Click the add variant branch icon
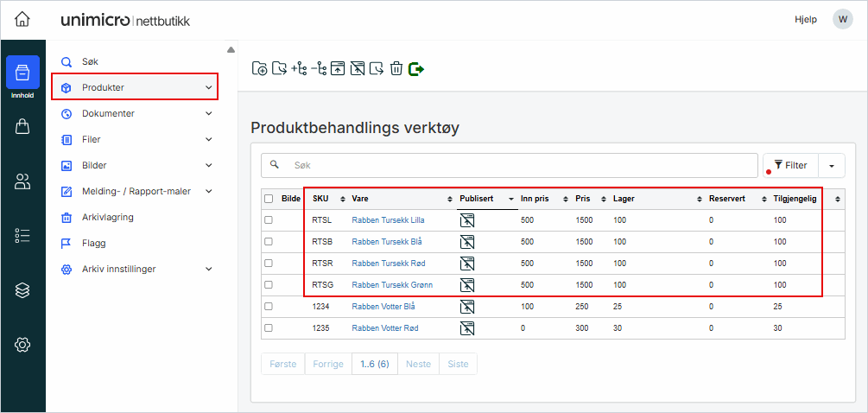The width and height of the screenshot is (868, 413). click(299, 69)
